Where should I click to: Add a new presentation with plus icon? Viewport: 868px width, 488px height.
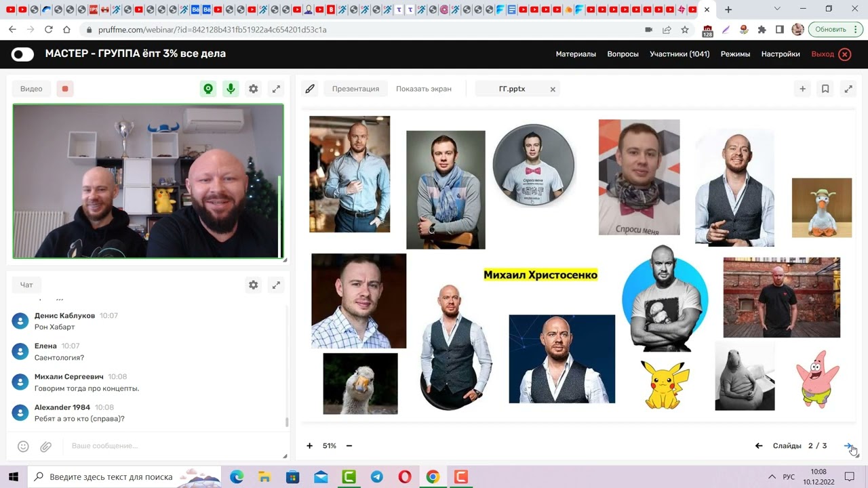click(x=802, y=89)
